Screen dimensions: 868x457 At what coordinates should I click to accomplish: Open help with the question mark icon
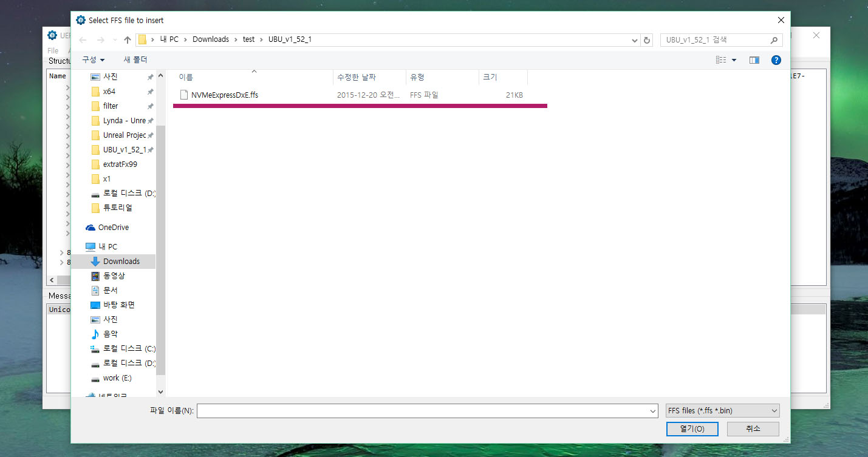click(x=776, y=60)
